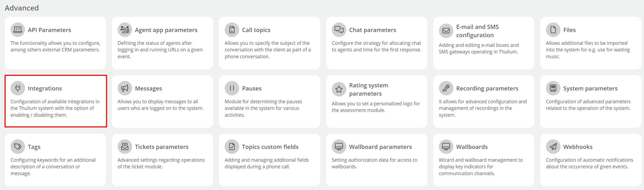Image resolution: width=644 pixels, height=190 pixels.
Task: Click the Tags label icon
Action: [x=18, y=147]
